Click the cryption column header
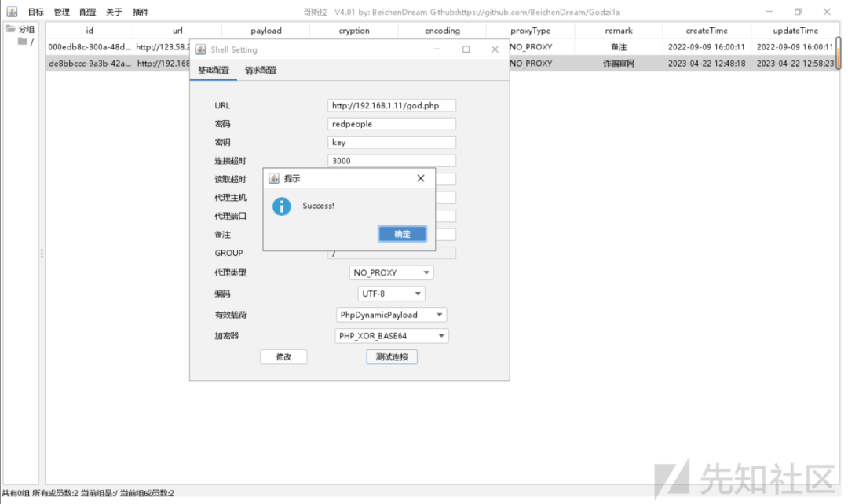The height and width of the screenshot is (504, 848). click(x=354, y=31)
